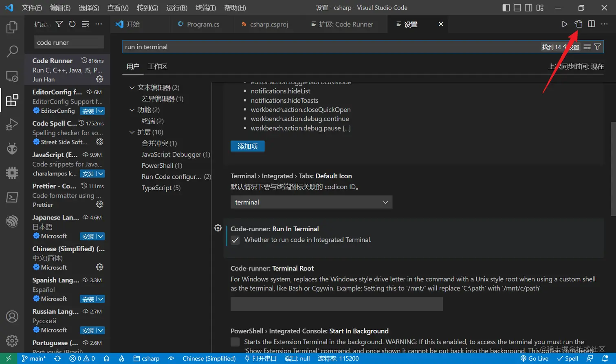The height and width of the screenshot is (364, 616).
Task: Click 打开串口 in the status bar
Action: (x=260, y=359)
